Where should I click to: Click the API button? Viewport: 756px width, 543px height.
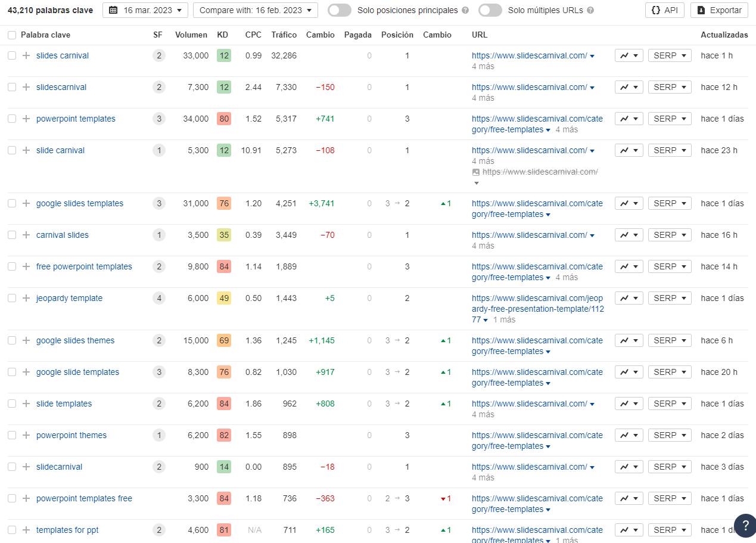coord(665,10)
